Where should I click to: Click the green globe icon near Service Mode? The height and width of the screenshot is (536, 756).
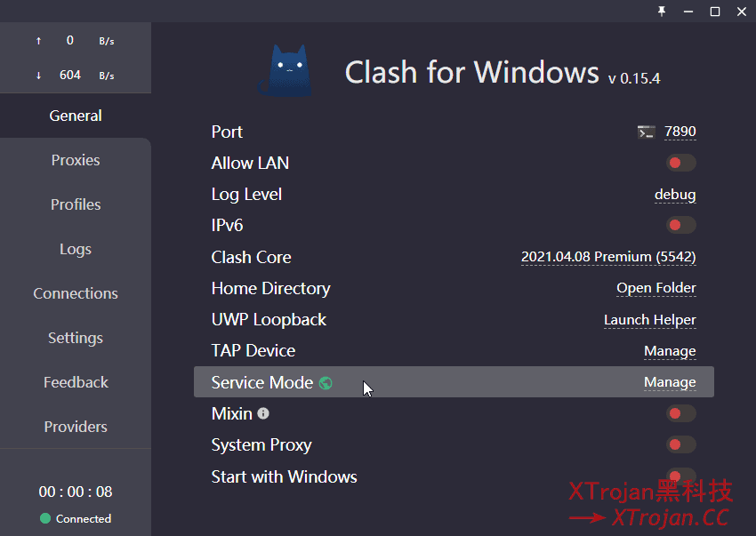(x=326, y=383)
